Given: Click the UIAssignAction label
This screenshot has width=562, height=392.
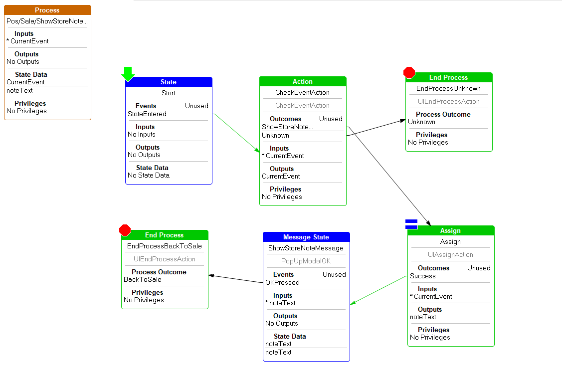Looking at the screenshot, I should [x=450, y=254].
